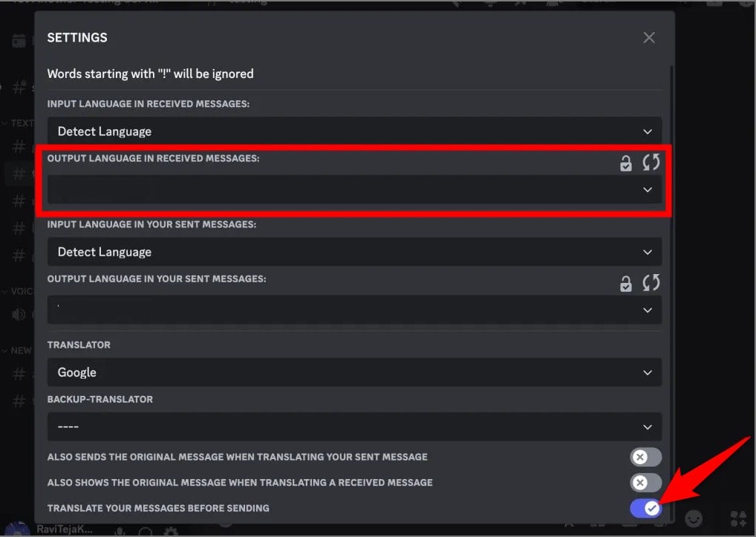Click the lock icon beside output language received
Viewport: 756px width, 537px height.
point(626,163)
